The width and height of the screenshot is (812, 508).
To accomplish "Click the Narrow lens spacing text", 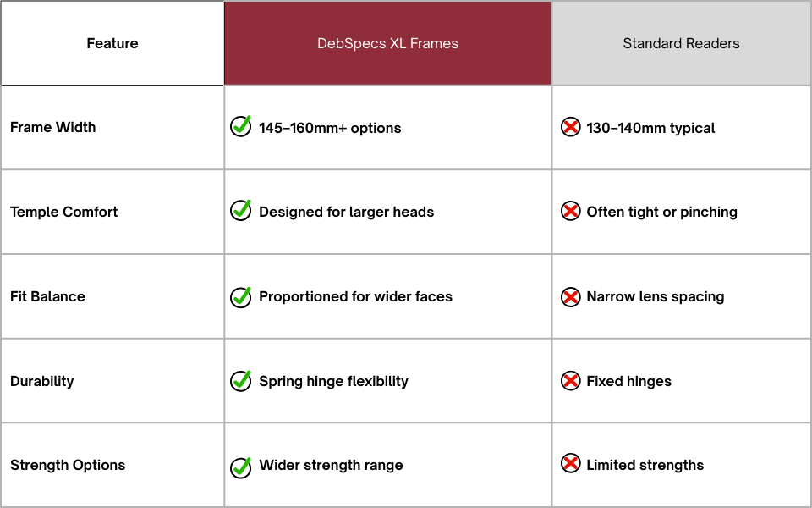I will pyautogui.click(x=656, y=296).
